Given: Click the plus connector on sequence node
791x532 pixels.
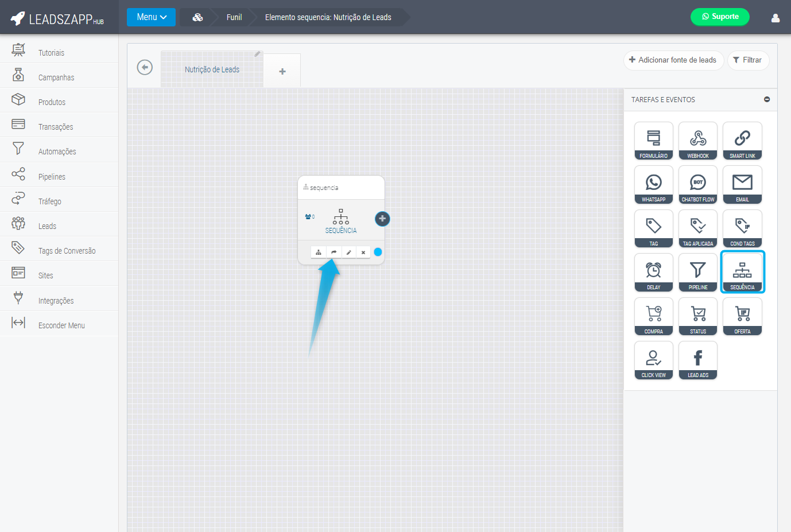Looking at the screenshot, I should coord(382,219).
